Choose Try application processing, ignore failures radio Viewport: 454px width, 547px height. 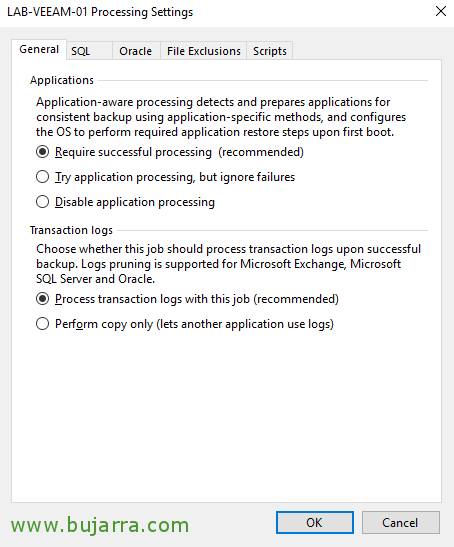coord(43,177)
